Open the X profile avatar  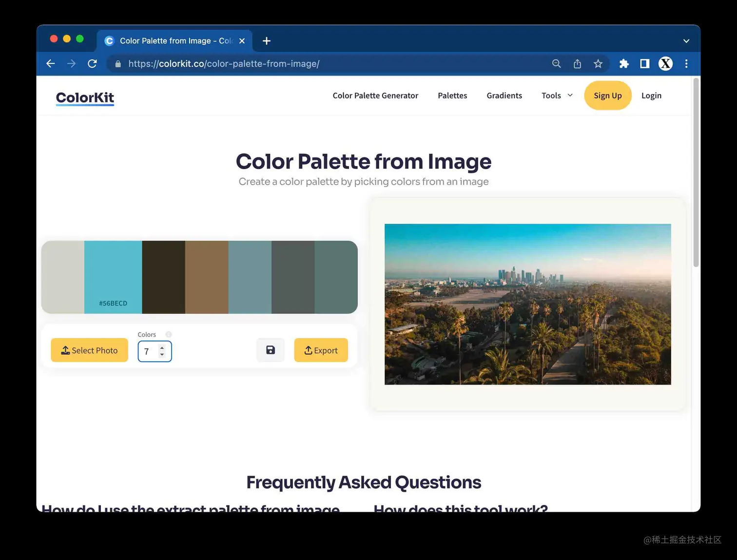tap(665, 63)
